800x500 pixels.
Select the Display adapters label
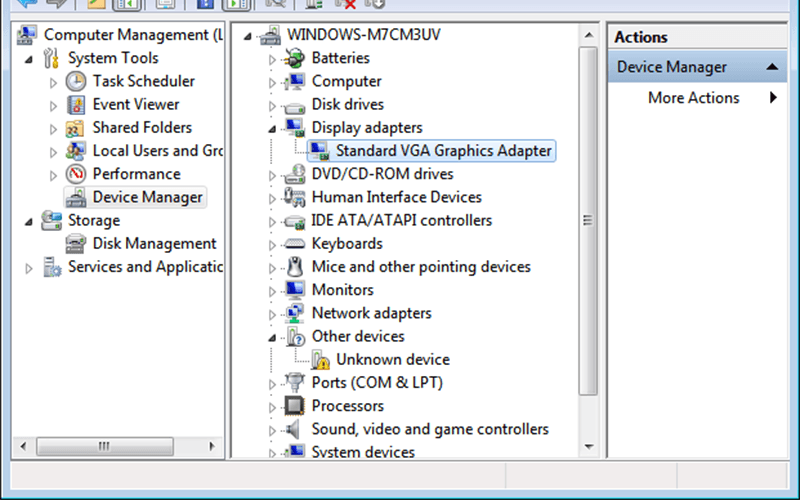click(x=367, y=128)
